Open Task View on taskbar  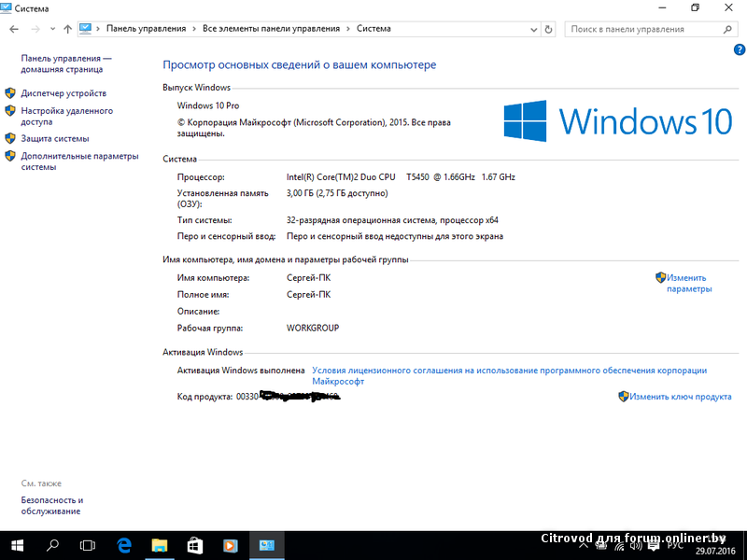(88, 545)
